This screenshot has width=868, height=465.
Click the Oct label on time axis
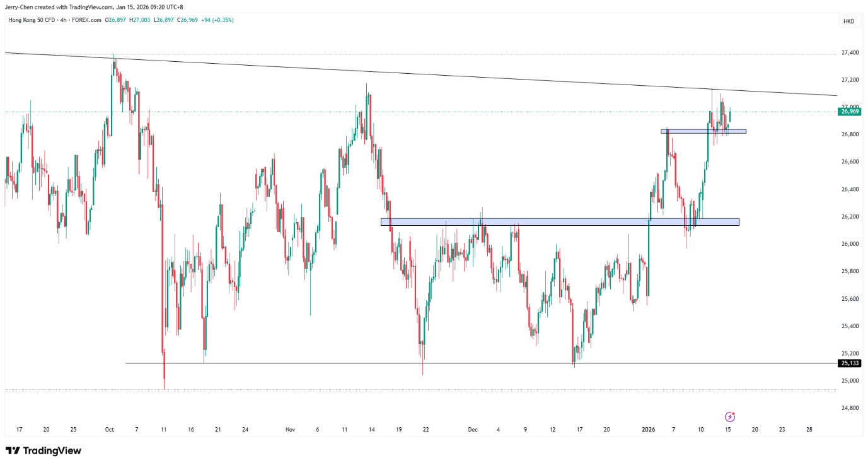pos(109,430)
